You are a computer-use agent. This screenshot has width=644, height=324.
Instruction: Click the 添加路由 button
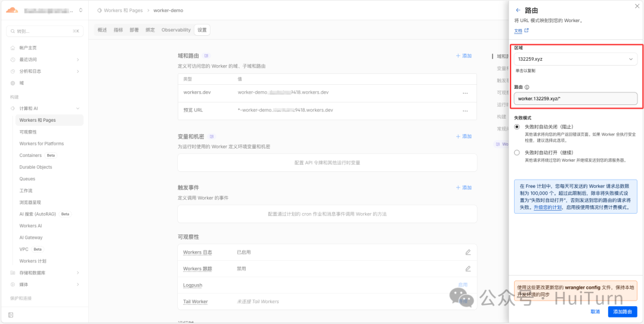623,311
